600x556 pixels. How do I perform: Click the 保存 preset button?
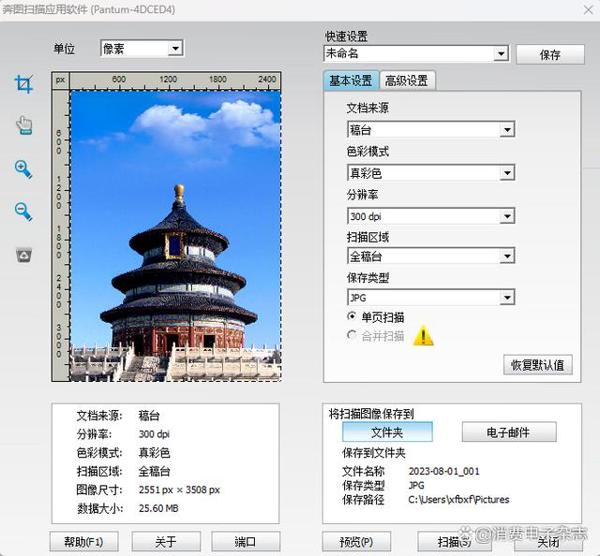tap(550, 55)
